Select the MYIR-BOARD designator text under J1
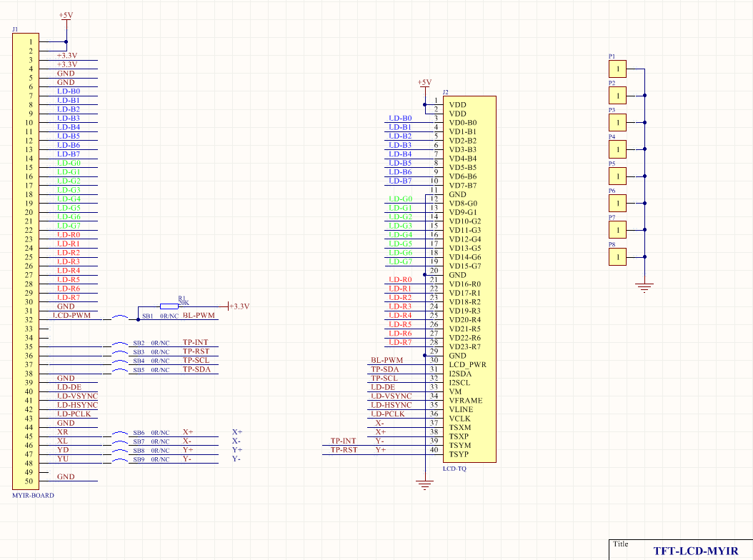Screen dimensions: 753x560 (x=34, y=495)
